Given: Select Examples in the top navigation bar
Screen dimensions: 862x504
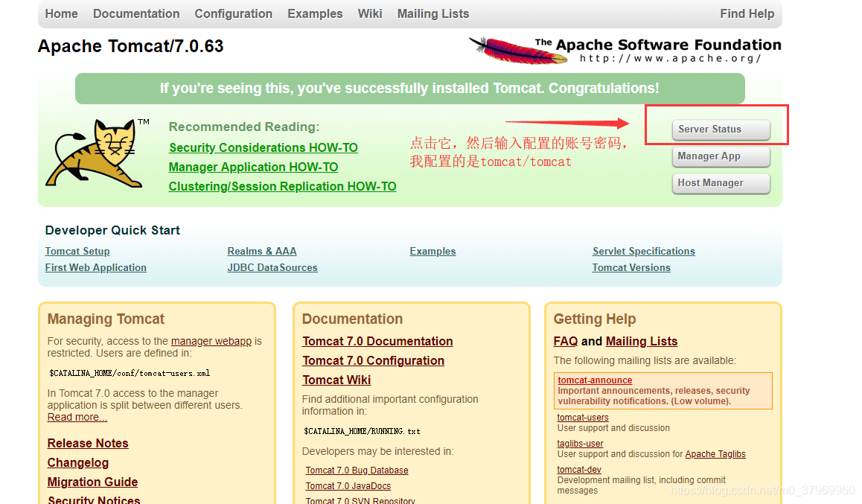Looking at the screenshot, I should tap(315, 13).
